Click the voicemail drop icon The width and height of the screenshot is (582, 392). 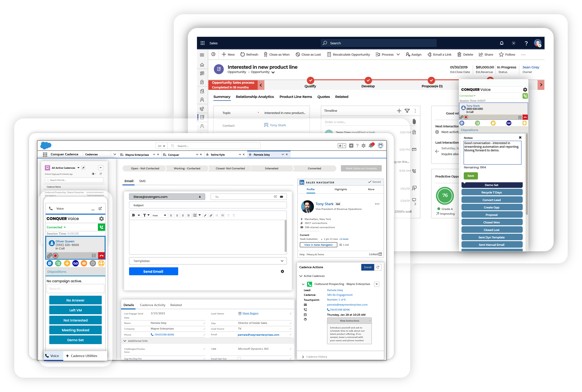(x=76, y=263)
